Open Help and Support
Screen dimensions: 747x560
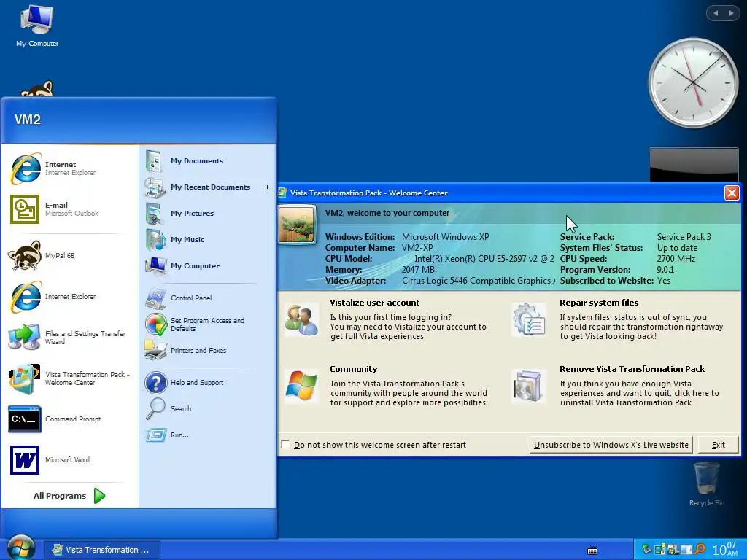pyautogui.click(x=208, y=382)
